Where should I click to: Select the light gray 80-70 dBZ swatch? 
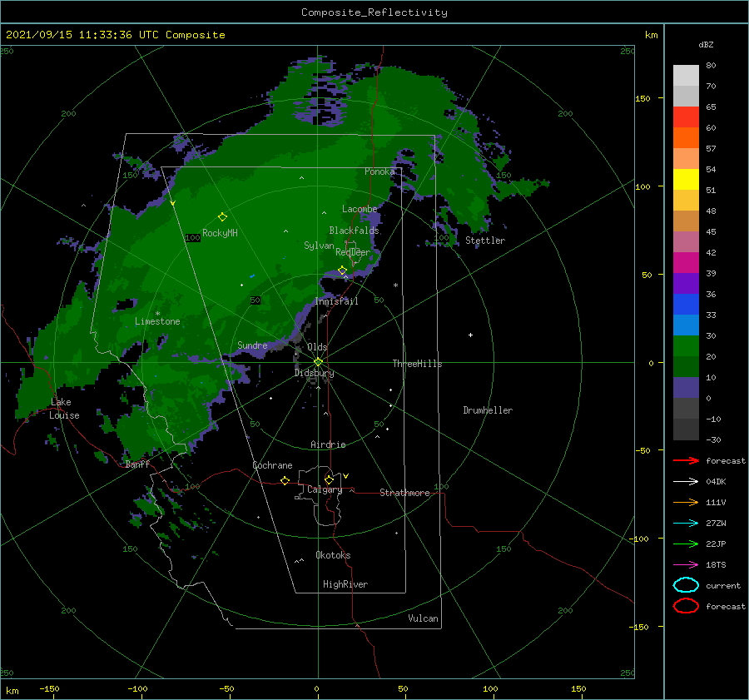686,76
